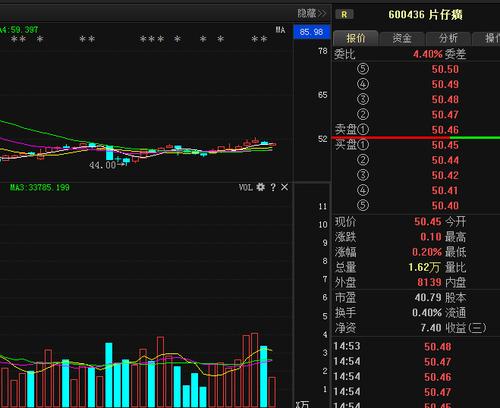Click the 换手 value 0.40%

click(427, 313)
